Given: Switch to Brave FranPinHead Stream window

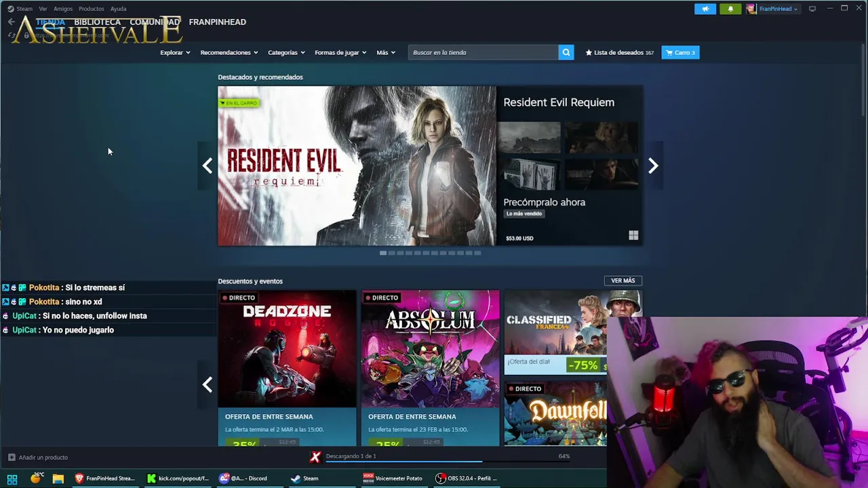Looking at the screenshot, I should point(105,479).
